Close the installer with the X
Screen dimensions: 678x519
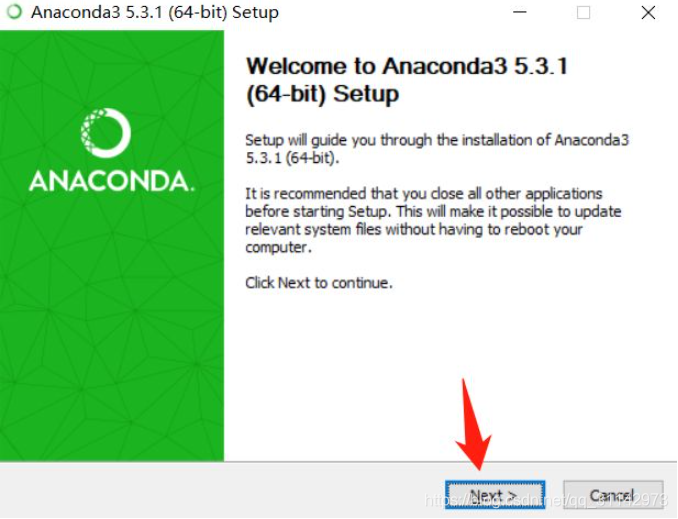coord(648,13)
